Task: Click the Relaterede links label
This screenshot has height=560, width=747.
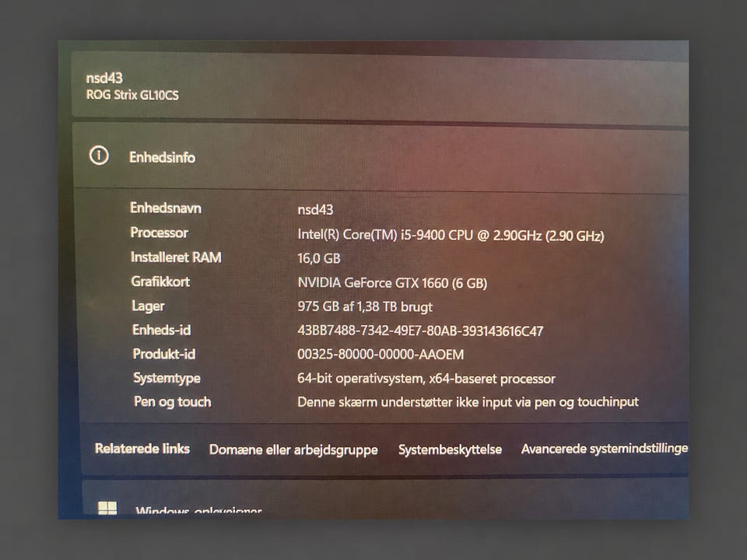Action: [142, 449]
